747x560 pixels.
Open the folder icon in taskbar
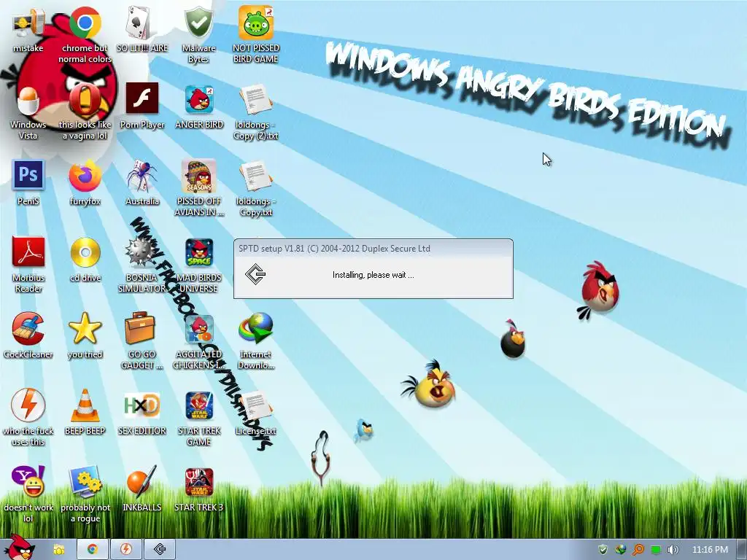point(58,550)
